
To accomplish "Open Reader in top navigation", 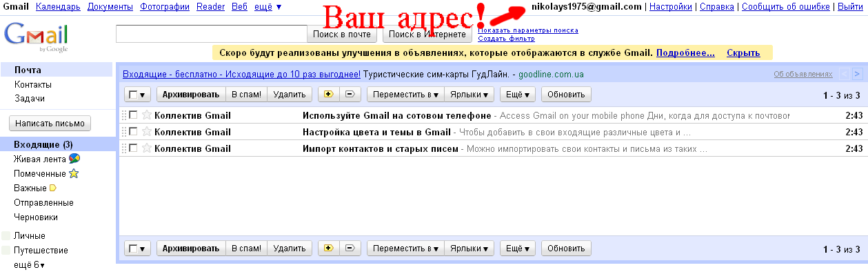I will (210, 6).
